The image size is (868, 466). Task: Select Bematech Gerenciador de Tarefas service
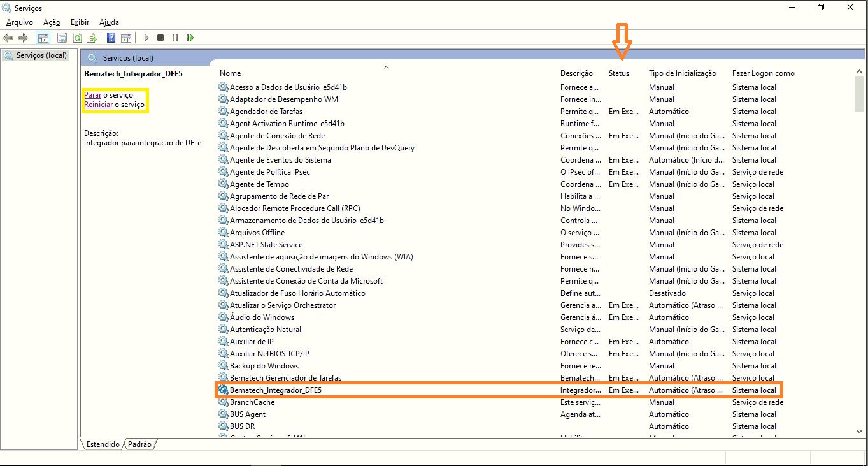[284, 378]
